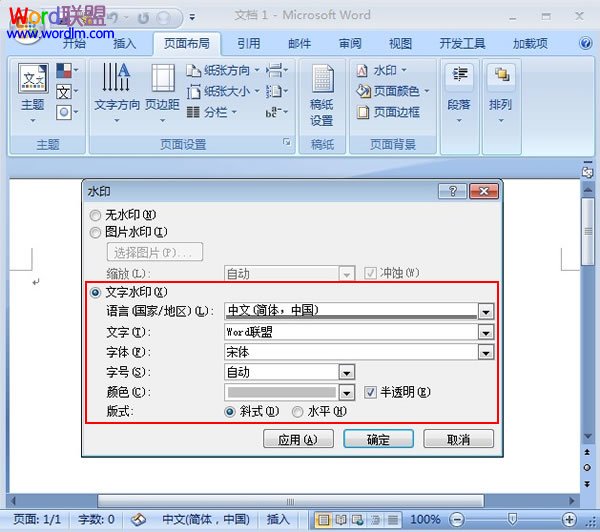Open Columns (分栏) menu
The image size is (600, 532).
pos(212,112)
